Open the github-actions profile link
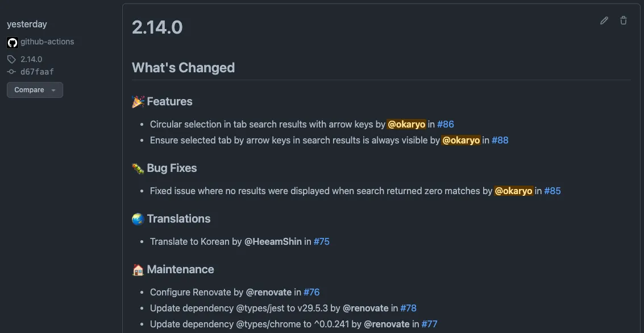Viewport: 644px width, 333px height. (x=46, y=42)
